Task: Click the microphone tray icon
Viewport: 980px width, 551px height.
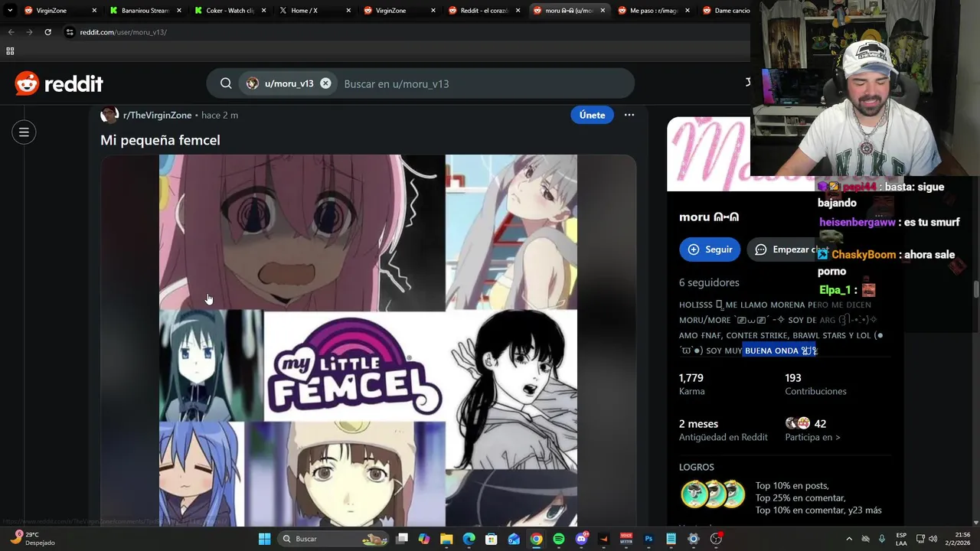Action: (882, 539)
